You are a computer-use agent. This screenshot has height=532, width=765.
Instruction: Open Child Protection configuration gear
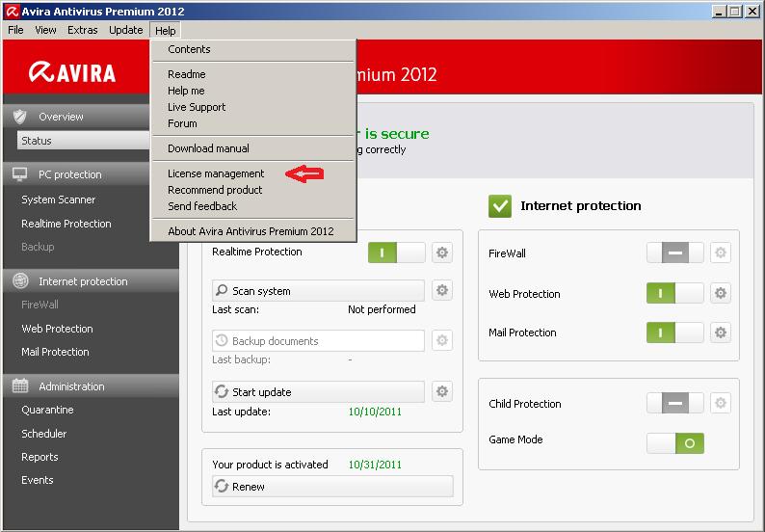coord(721,403)
